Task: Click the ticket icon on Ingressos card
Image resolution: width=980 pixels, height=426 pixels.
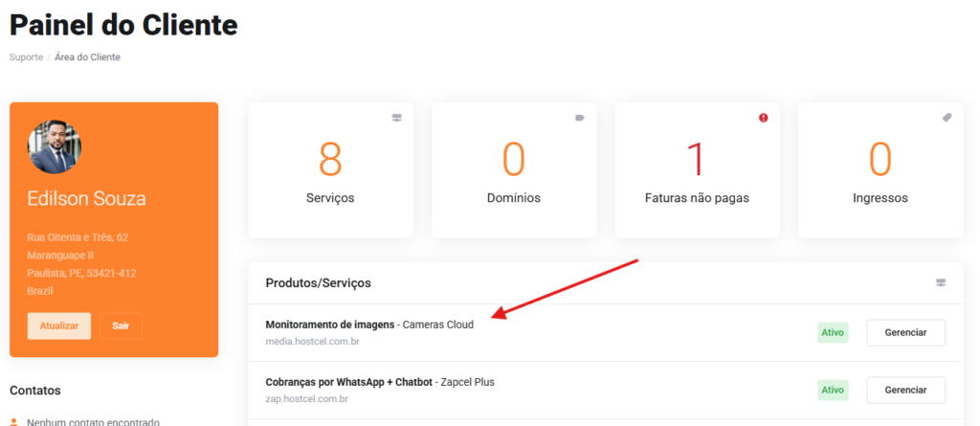Action: (x=947, y=118)
